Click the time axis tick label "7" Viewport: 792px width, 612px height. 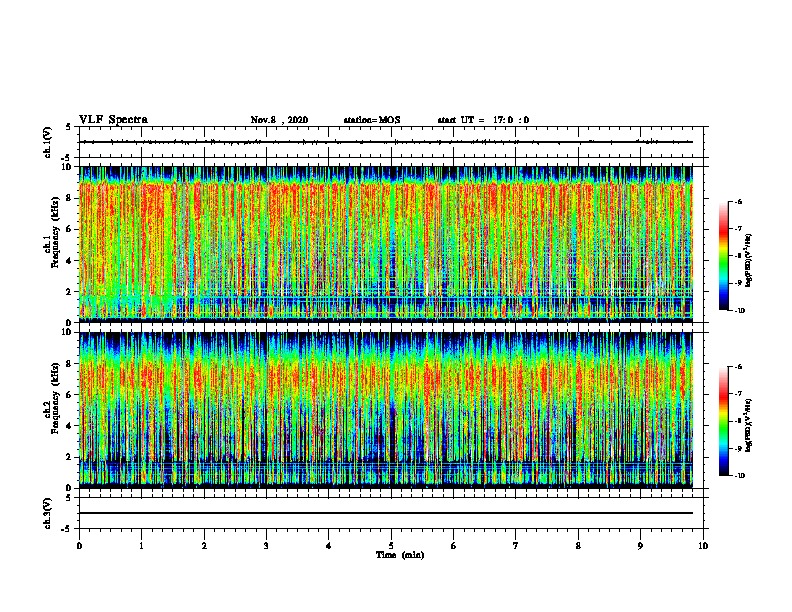coord(516,546)
